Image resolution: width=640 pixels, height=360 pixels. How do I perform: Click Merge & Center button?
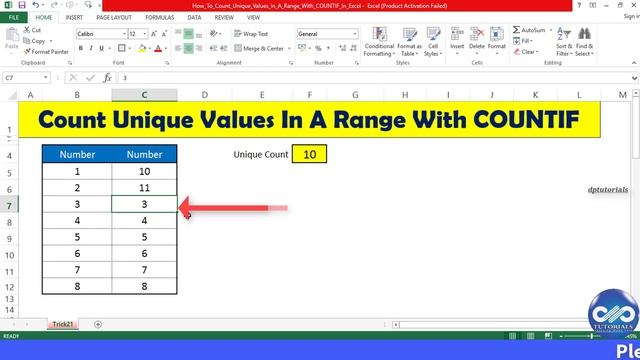(259, 48)
